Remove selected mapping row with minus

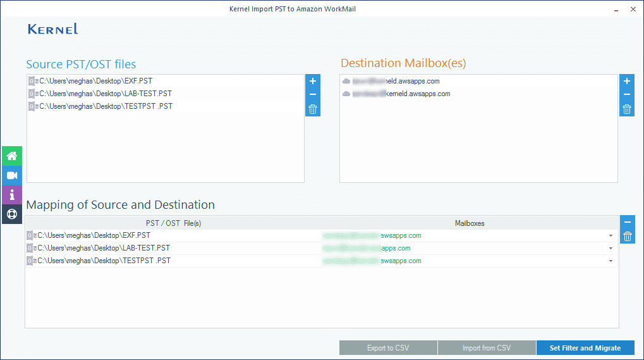point(627,222)
